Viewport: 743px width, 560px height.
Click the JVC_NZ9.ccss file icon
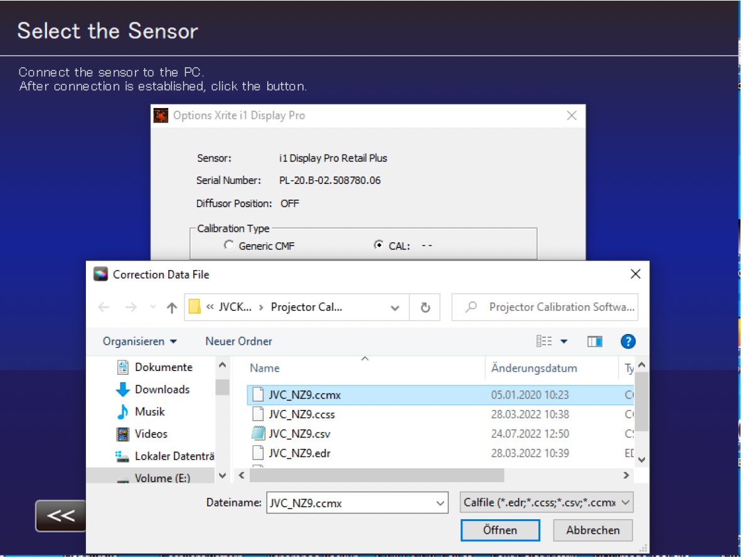[258, 414]
